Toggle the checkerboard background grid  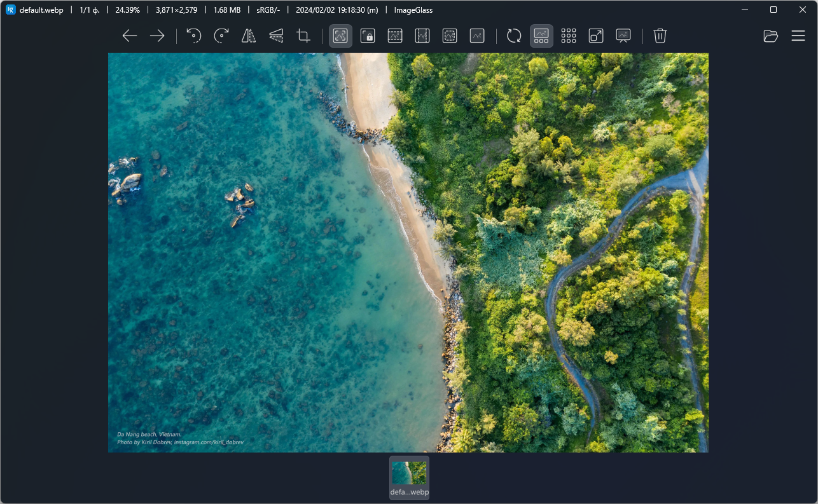569,36
